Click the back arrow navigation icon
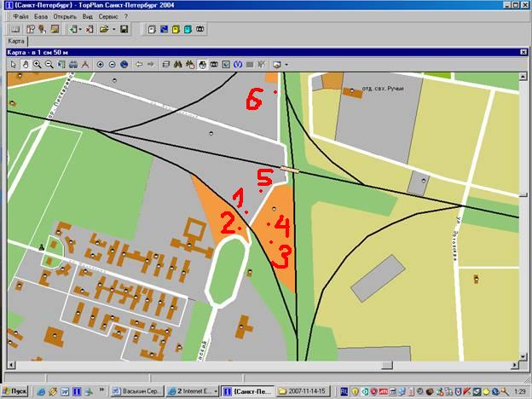532x399 pixels. pyautogui.click(x=139, y=64)
